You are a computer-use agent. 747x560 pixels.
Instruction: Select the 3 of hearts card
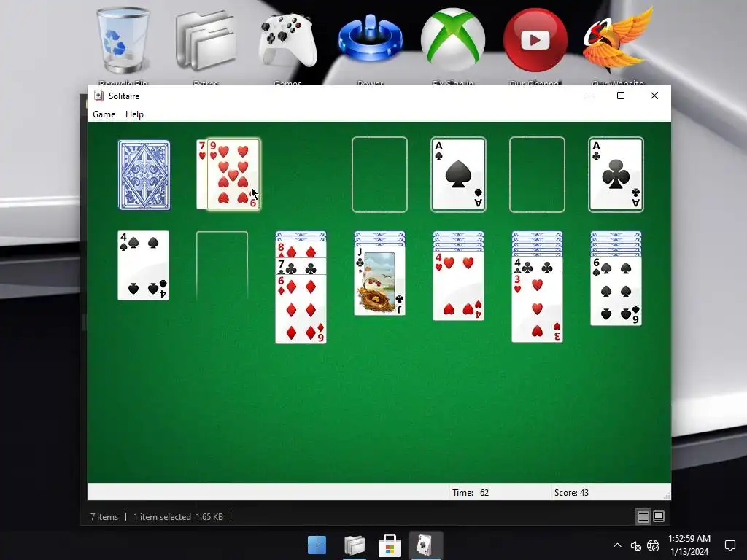pyautogui.click(x=537, y=308)
